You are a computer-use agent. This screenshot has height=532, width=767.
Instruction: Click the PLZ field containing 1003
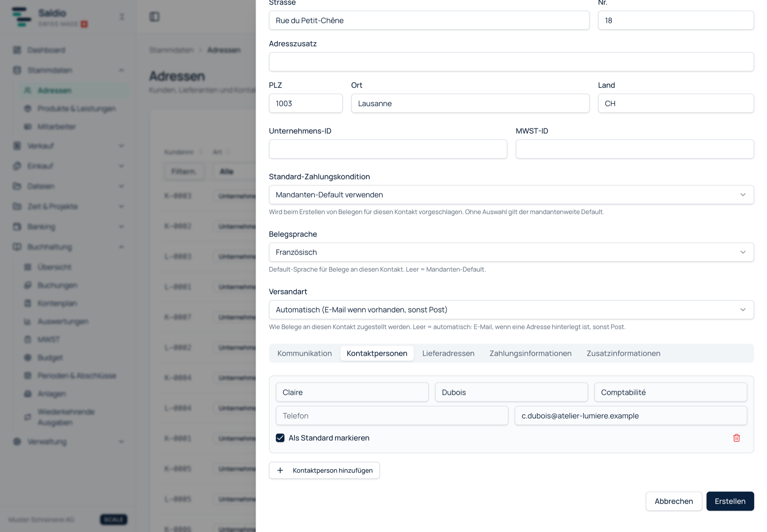[x=306, y=103]
